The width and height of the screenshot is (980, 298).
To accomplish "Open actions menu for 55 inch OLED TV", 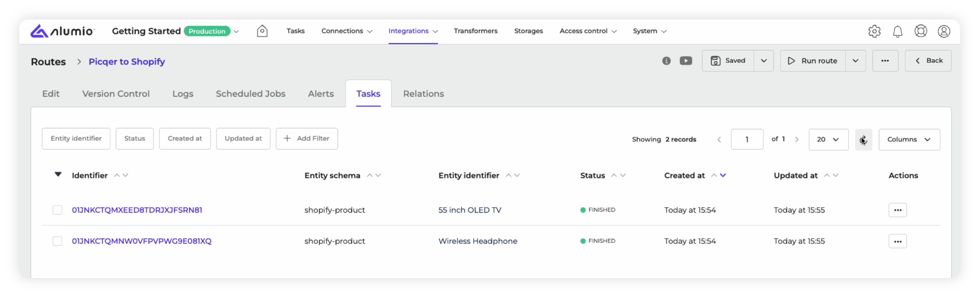I will click(x=898, y=210).
